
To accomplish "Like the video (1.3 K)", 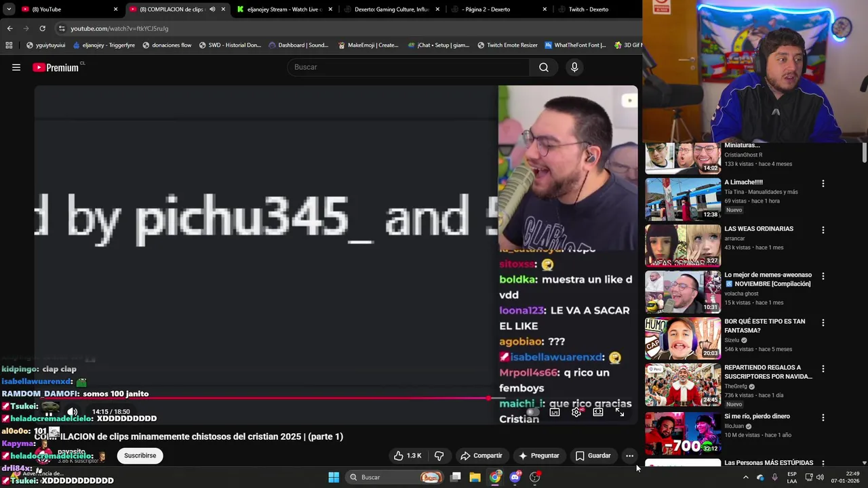I will (408, 455).
